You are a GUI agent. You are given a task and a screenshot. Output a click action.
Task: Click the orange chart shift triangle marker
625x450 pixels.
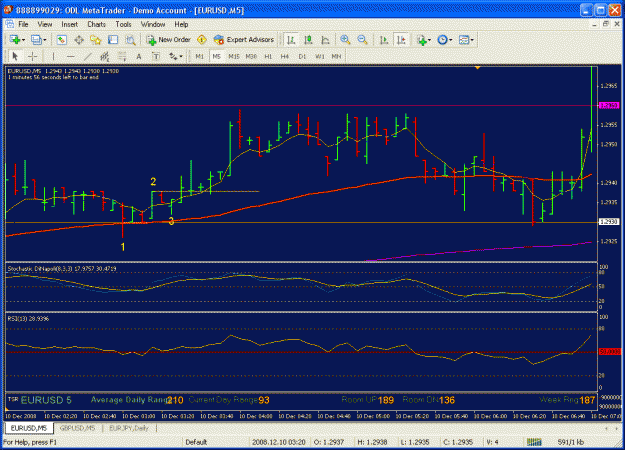point(477,68)
